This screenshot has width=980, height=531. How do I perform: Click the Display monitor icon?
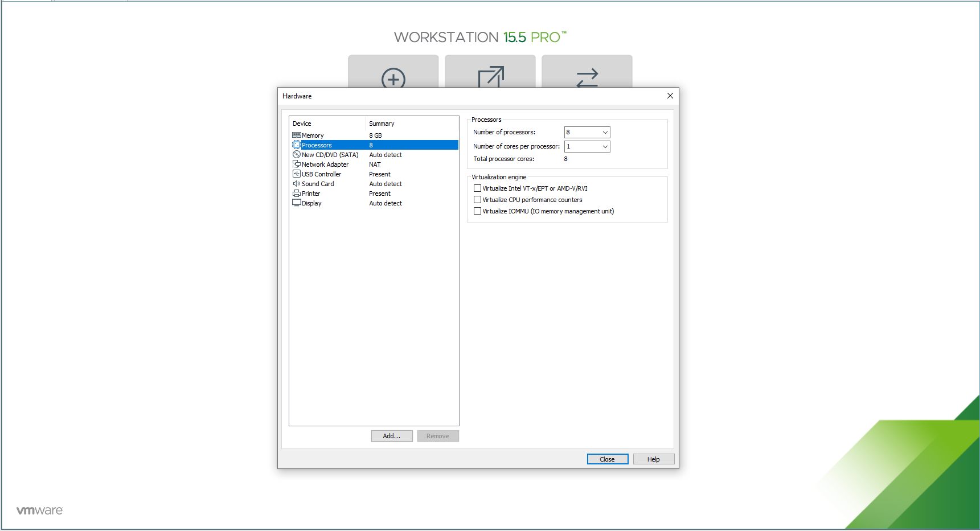coord(296,203)
